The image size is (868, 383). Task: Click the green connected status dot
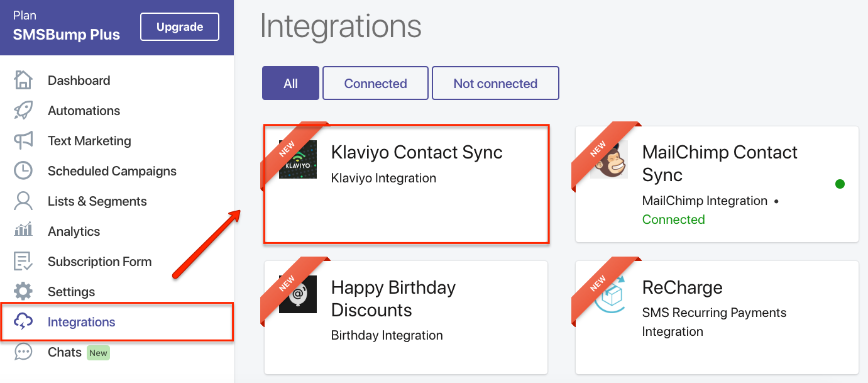click(x=840, y=184)
